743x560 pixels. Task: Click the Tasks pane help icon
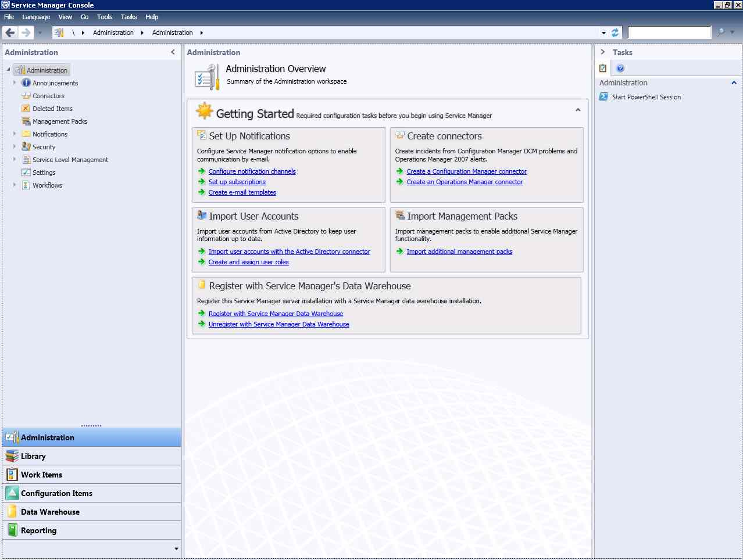620,69
